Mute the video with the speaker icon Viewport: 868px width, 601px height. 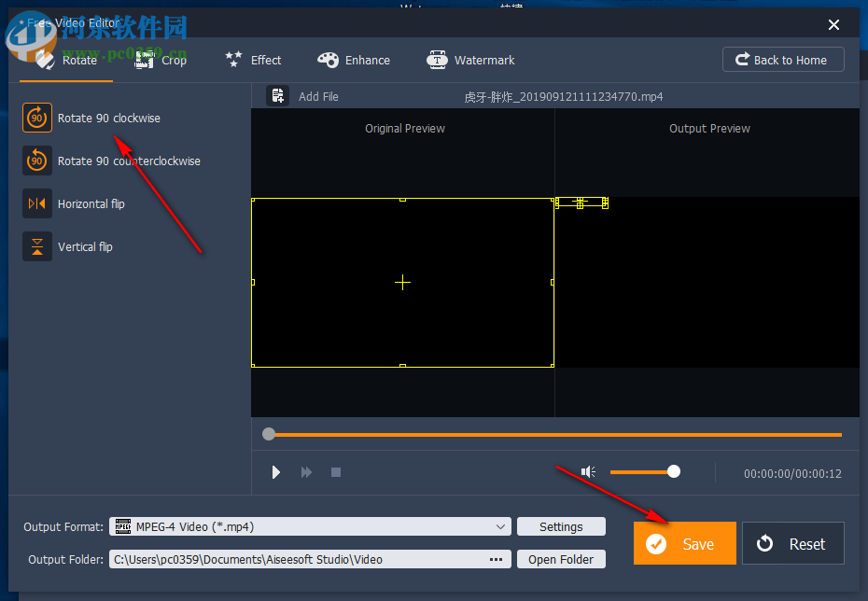587,471
